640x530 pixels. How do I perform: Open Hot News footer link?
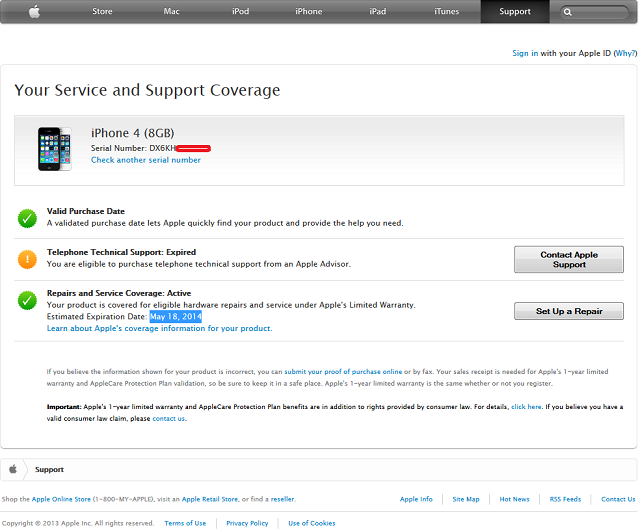click(x=514, y=499)
